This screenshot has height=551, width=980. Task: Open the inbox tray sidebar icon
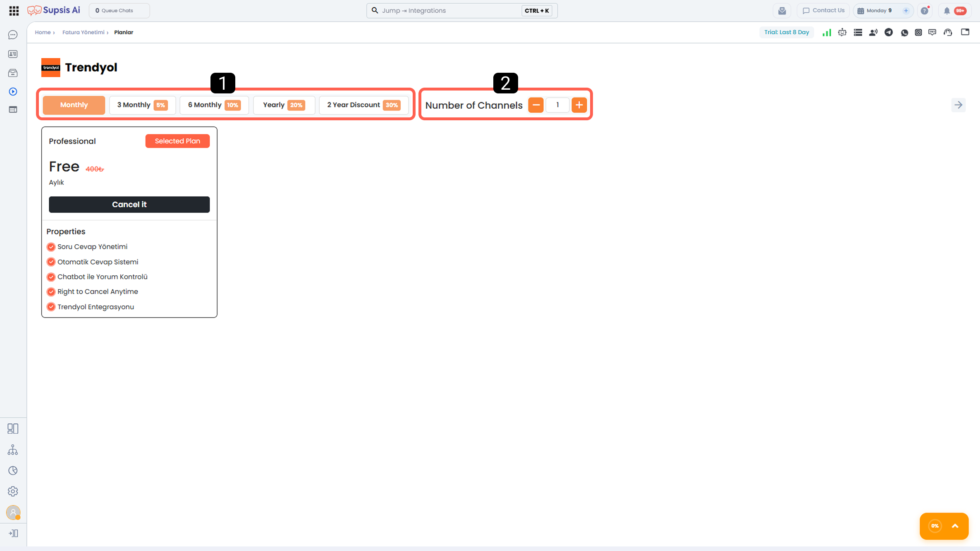13,73
